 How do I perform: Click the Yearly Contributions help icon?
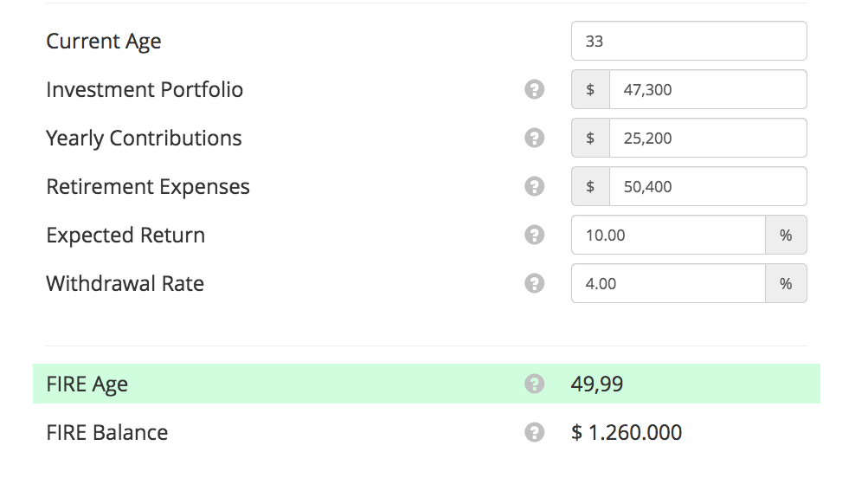[x=535, y=138]
